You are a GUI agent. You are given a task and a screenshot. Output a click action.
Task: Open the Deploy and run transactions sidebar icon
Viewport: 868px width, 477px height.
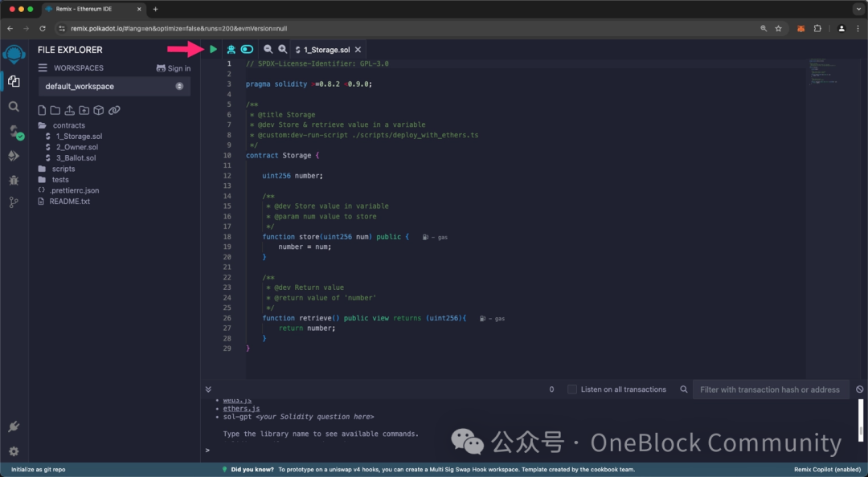coord(14,156)
